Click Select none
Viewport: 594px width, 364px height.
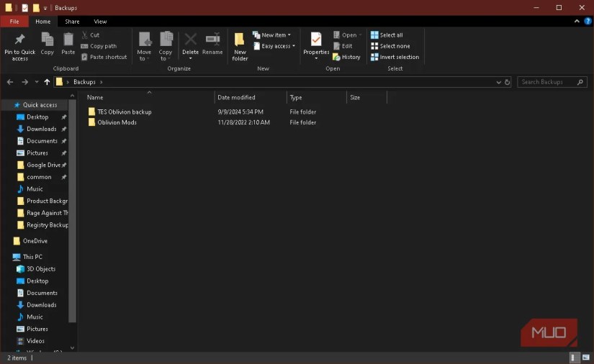coord(390,46)
